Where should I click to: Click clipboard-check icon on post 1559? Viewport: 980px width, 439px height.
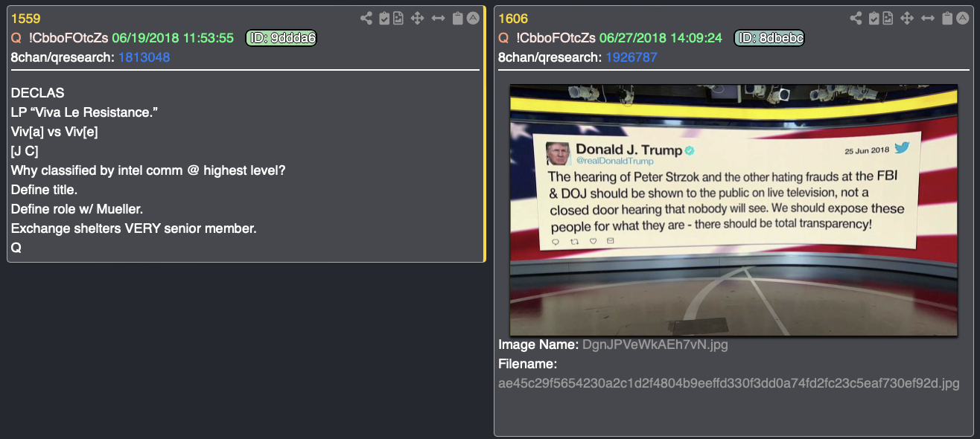pos(384,19)
